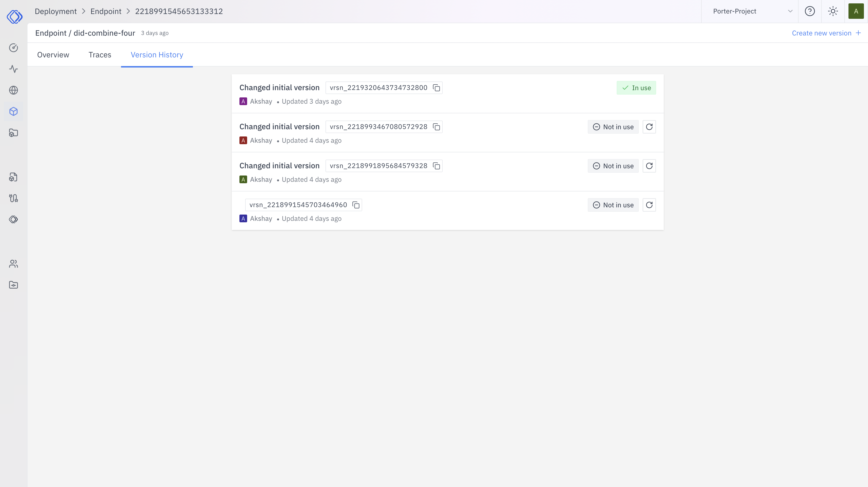The image size is (868, 487).
Task: Open the plug integrations icon in sidebar
Action: tap(14, 198)
